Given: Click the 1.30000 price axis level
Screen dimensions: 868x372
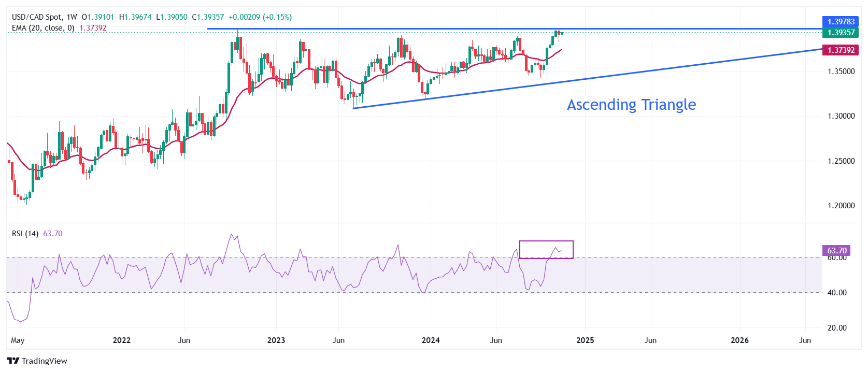Looking at the screenshot, I should [841, 116].
